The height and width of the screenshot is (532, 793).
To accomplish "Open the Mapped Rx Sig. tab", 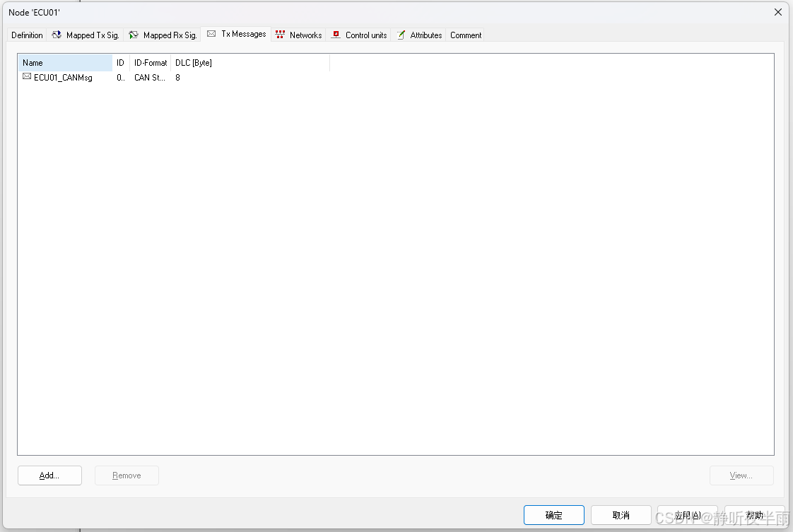I will coord(163,35).
